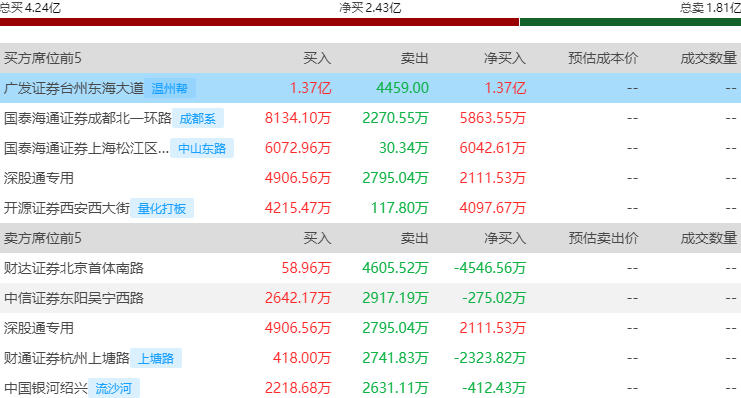Click 买入 column header in seller table

tap(317, 238)
